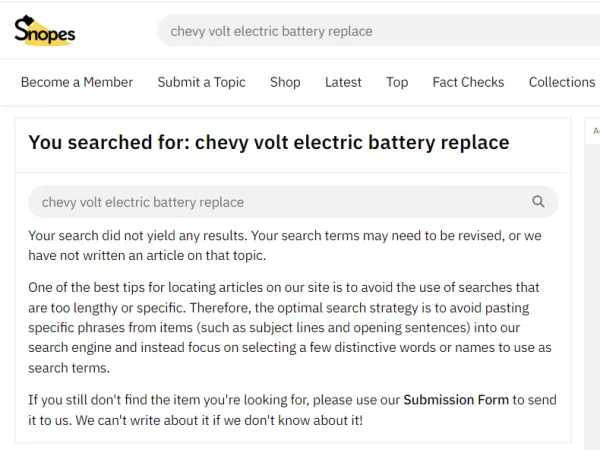Focus the search box under the heading
600x450 pixels.
tap(293, 202)
